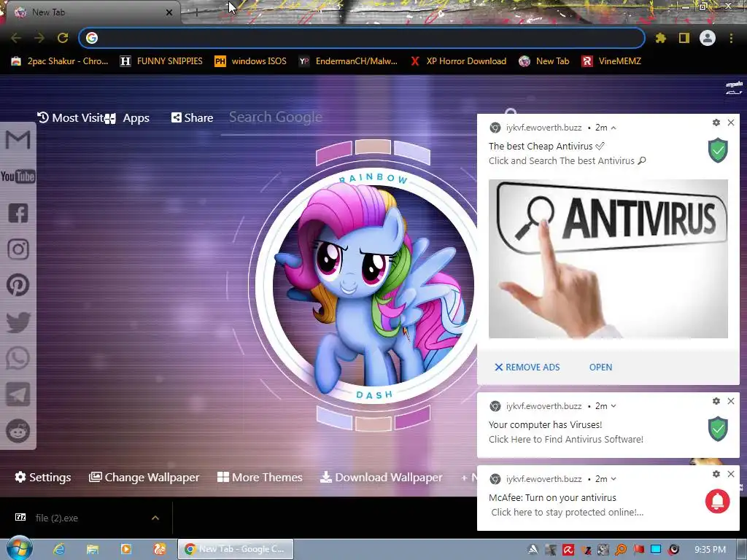Image resolution: width=747 pixels, height=560 pixels.
Task: Dismiss the Cheap Antivirus notification
Action: pyautogui.click(x=731, y=122)
